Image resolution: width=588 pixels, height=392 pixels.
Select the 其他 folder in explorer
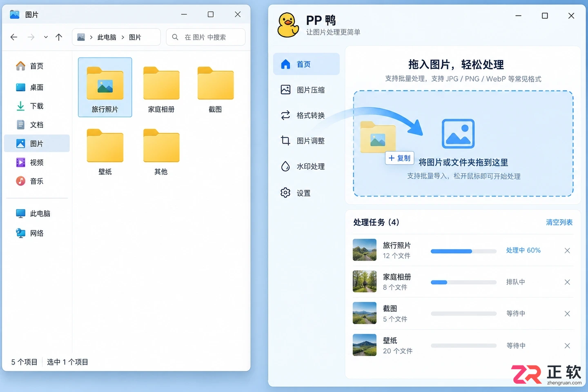161,151
